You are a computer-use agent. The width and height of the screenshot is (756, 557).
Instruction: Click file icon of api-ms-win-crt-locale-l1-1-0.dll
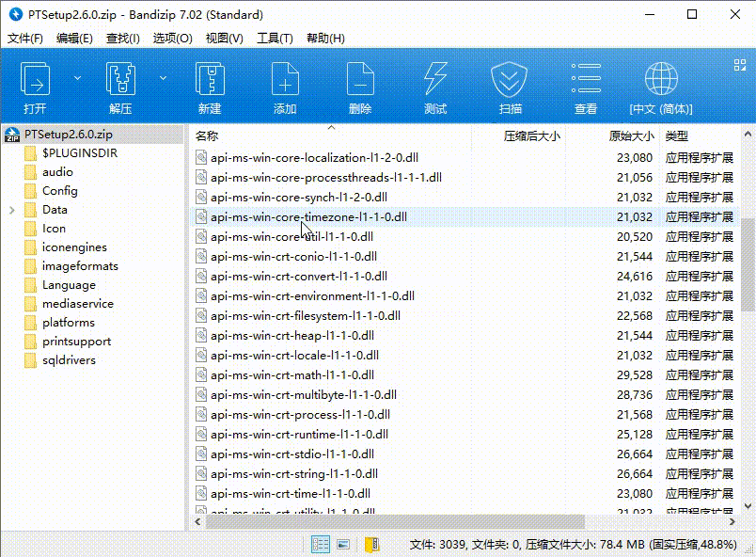(201, 355)
